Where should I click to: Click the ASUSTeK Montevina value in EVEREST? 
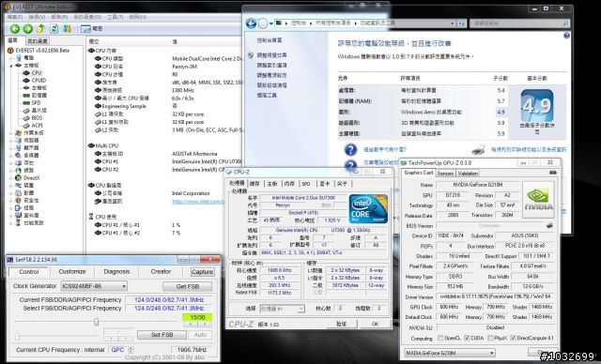(194, 154)
